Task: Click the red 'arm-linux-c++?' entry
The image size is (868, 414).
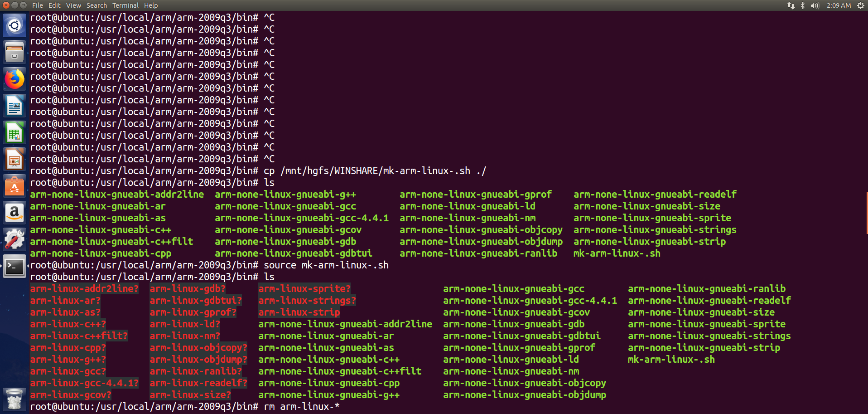Action: 68,324
